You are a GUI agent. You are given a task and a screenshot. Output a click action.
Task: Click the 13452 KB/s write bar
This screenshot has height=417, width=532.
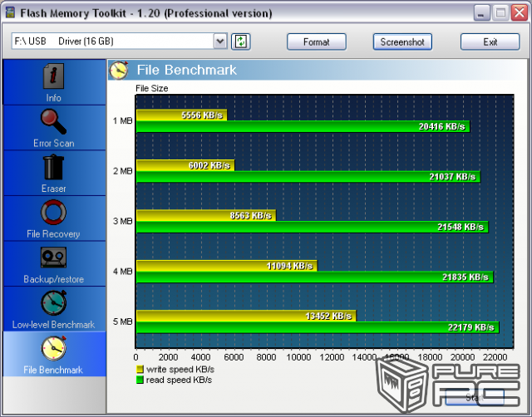246,316
